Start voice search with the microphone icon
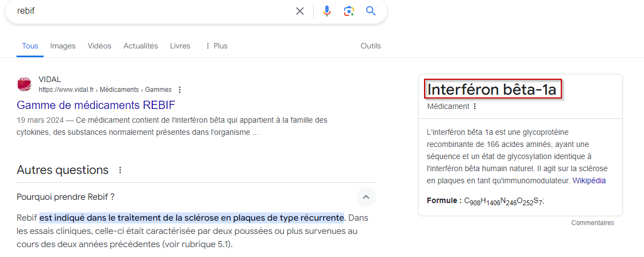This screenshot has width=644, height=257. point(327,11)
